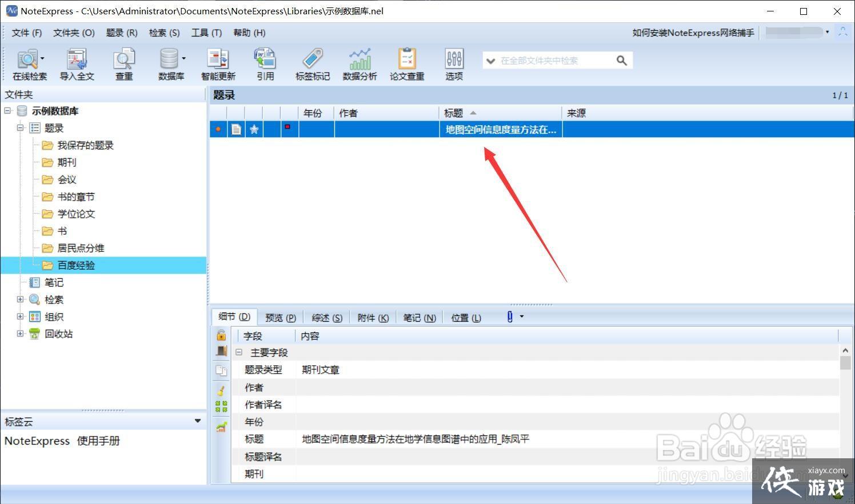The height and width of the screenshot is (504, 855).
Task: Click the green grid icon in detail sidebar
Action: coord(221,406)
